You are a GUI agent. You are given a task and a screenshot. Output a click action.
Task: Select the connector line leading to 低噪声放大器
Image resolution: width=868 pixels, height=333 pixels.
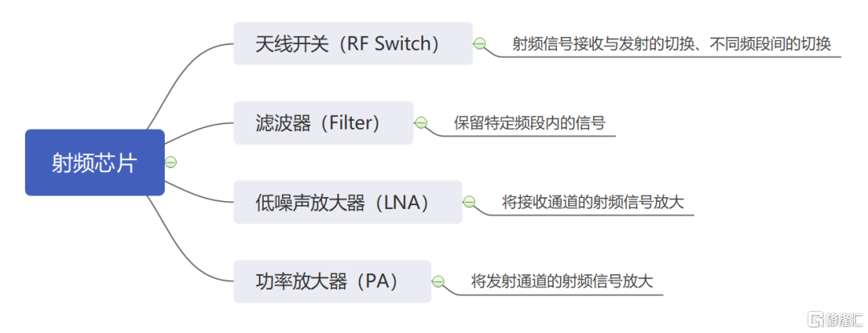click(x=197, y=195)
